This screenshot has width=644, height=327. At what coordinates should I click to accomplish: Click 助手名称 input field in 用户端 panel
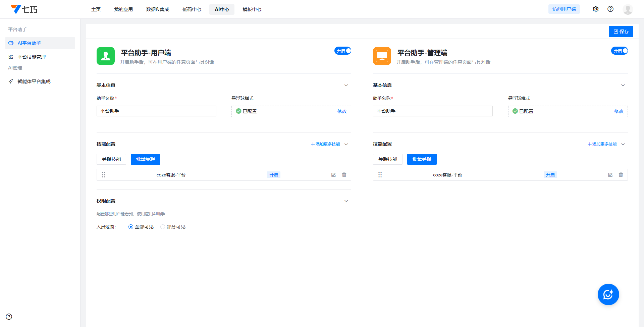click(156, 111)
